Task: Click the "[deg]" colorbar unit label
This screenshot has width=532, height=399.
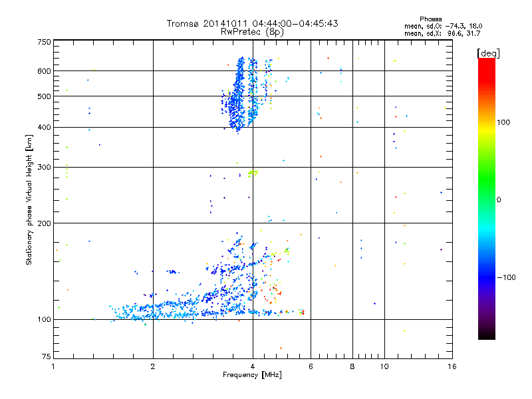Action: pos(488,53)
